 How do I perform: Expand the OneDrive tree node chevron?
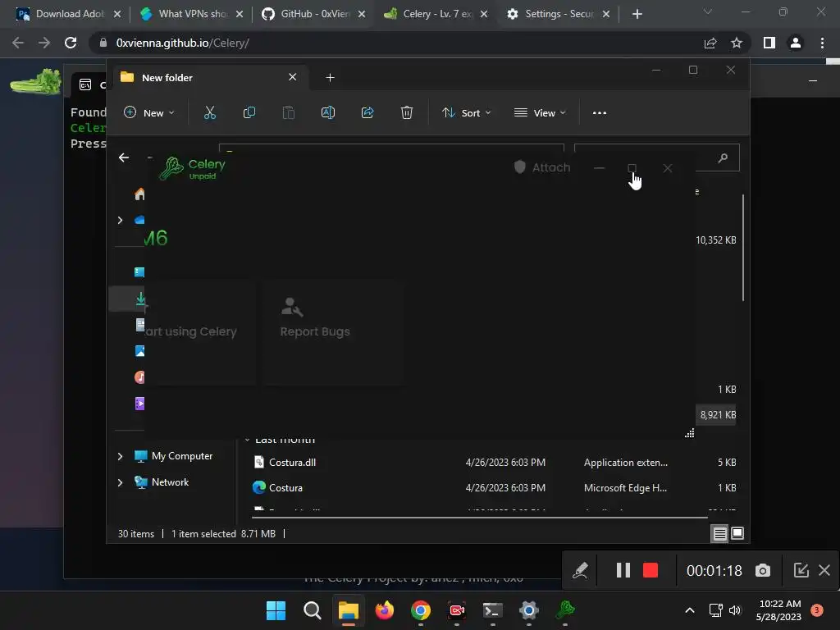120,220
